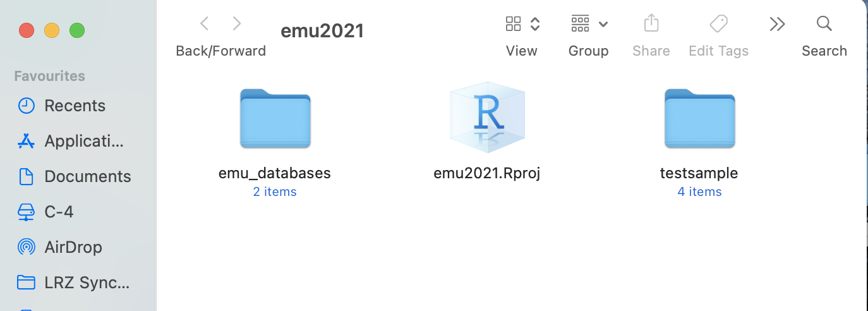
Task: Select Applications in the sidebar
Action: pyautogui.click(x=84, y=141)
